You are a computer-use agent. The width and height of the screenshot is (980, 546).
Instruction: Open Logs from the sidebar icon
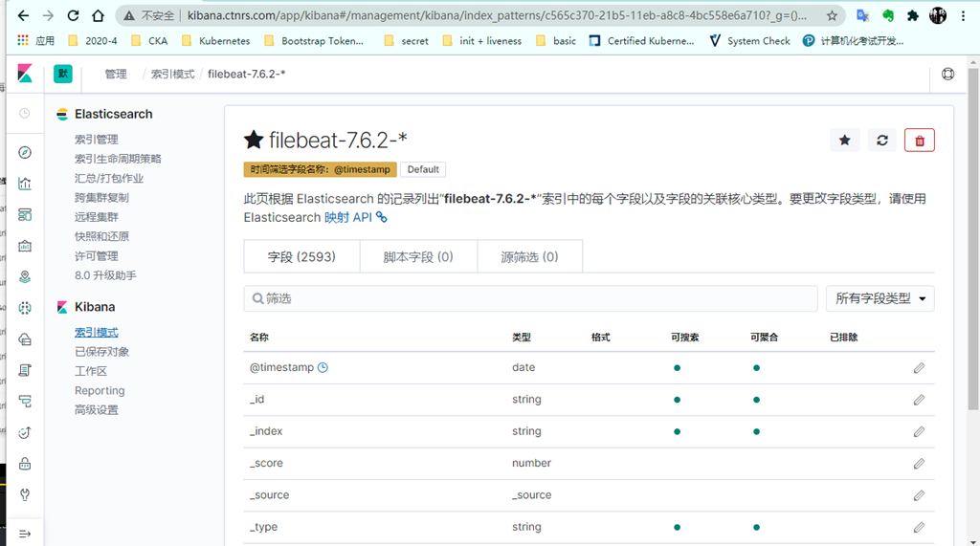pyautogui.click(x=24, y=370)
